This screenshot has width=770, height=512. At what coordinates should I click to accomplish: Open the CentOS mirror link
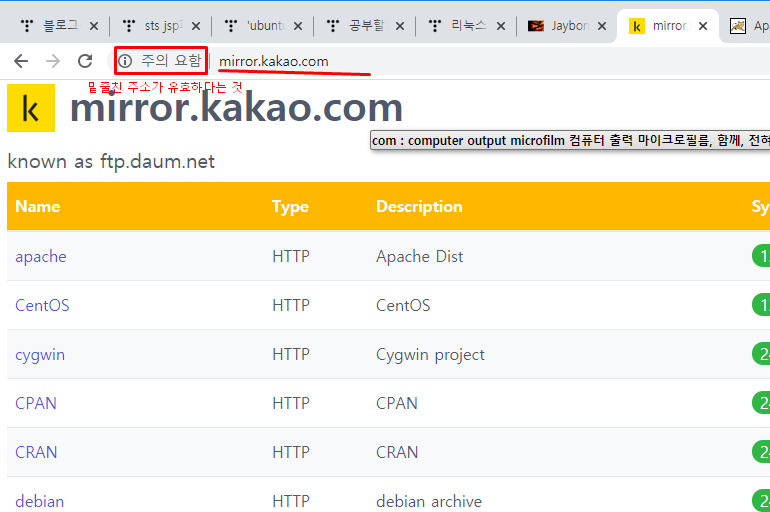tap(42, 305)
